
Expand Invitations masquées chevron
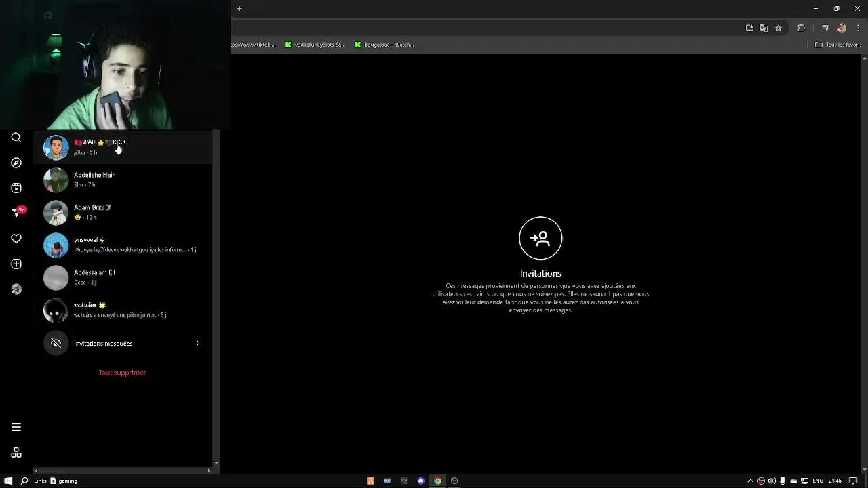point(198,343)
